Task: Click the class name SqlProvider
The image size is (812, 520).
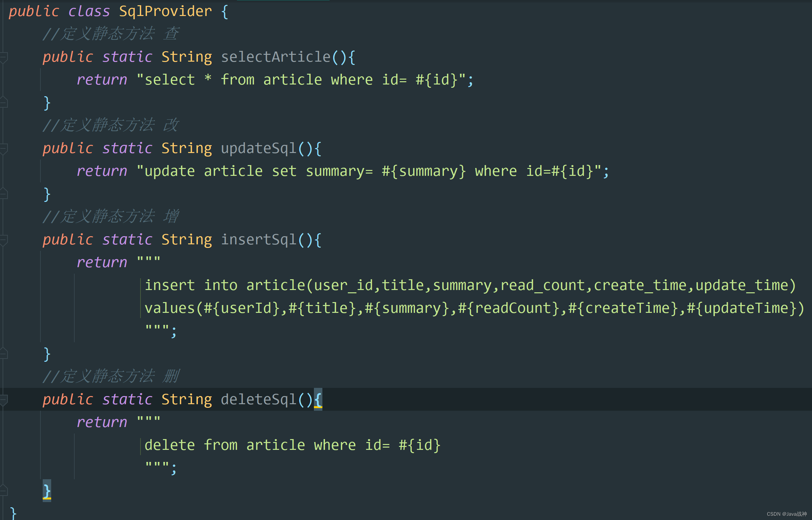Action: pyautogui.click(x=165, y=11)
